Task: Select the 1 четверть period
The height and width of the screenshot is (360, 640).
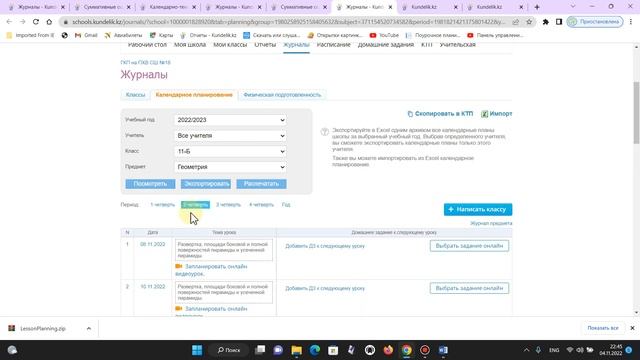Action: 162,204
